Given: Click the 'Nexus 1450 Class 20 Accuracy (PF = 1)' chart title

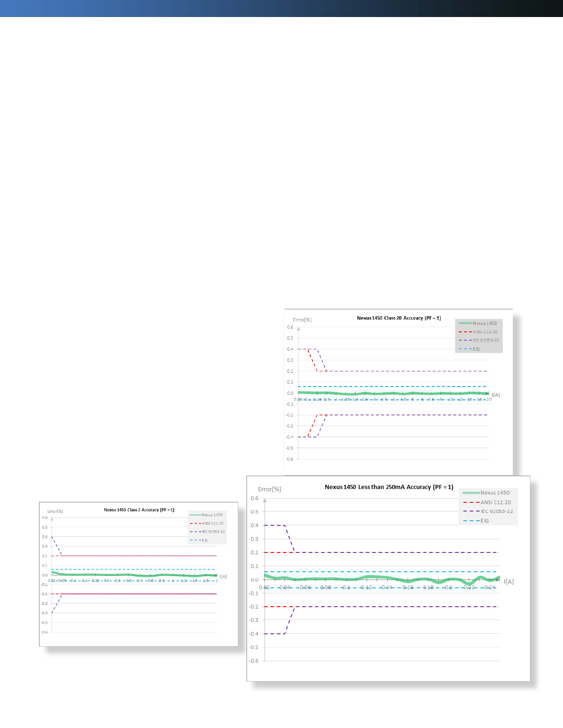Looking at the screenshot, I should click(x=399, y=318).
